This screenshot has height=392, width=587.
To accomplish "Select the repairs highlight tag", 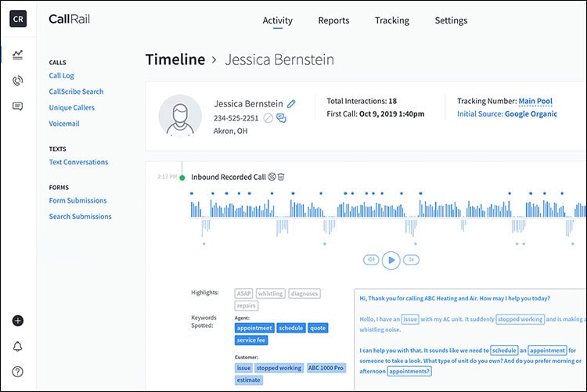I will 247,305.
